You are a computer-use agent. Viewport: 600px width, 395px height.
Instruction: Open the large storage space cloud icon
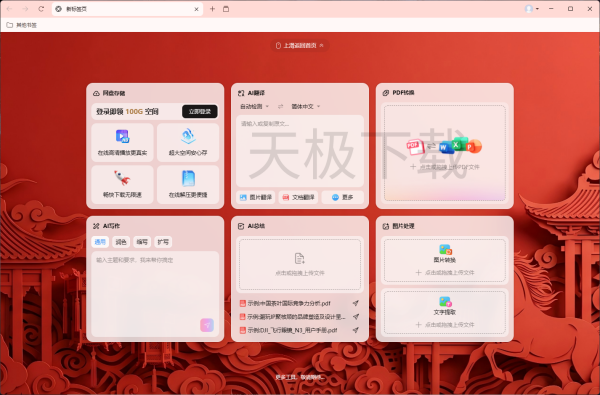point(188,136)
